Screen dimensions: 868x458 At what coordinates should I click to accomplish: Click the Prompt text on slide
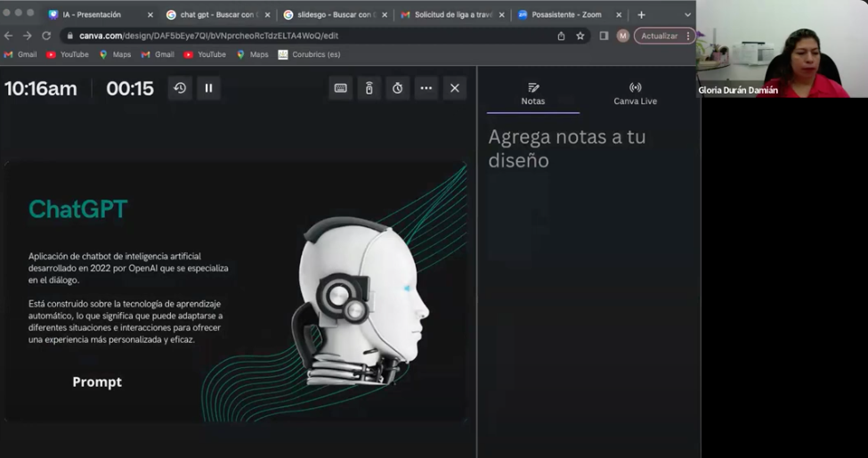(97, 382)
